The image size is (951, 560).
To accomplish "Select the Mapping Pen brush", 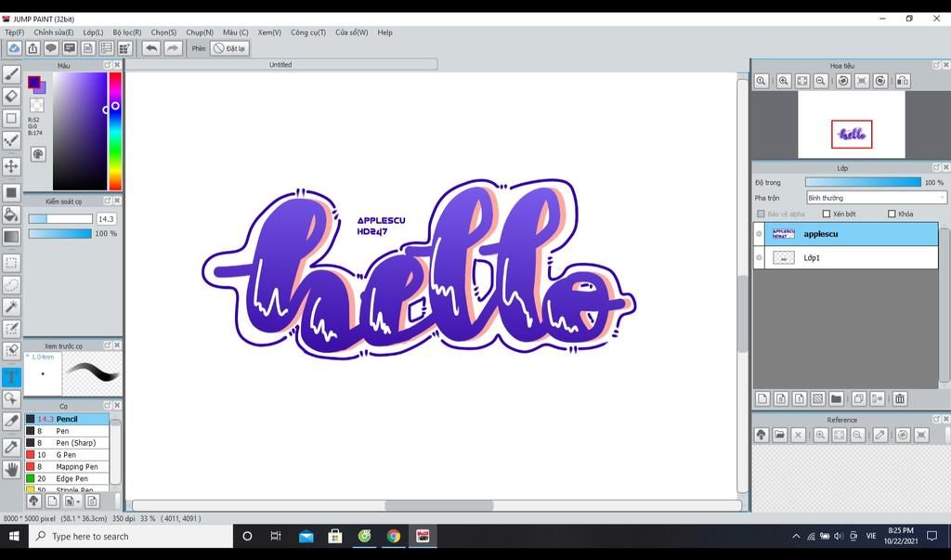I will tap(67, 466).
